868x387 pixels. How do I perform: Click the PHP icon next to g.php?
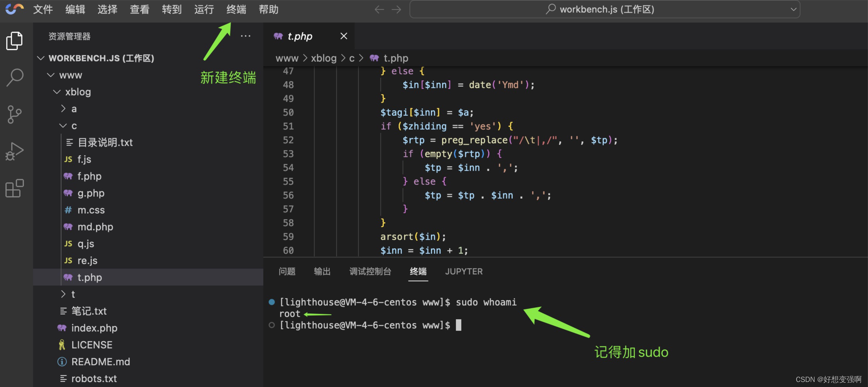[x=68, y=193]
